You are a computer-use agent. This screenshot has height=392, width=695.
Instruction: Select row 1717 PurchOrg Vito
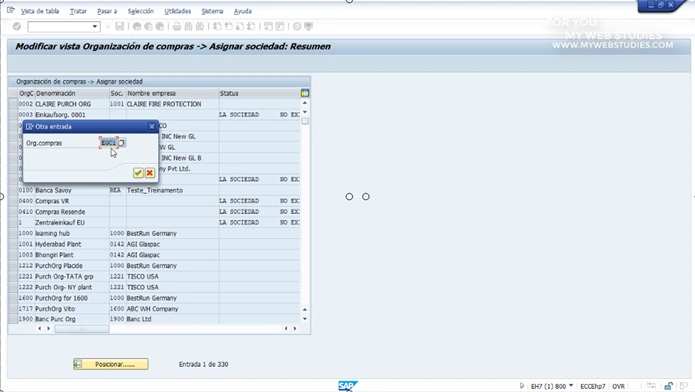coord(13,309)
